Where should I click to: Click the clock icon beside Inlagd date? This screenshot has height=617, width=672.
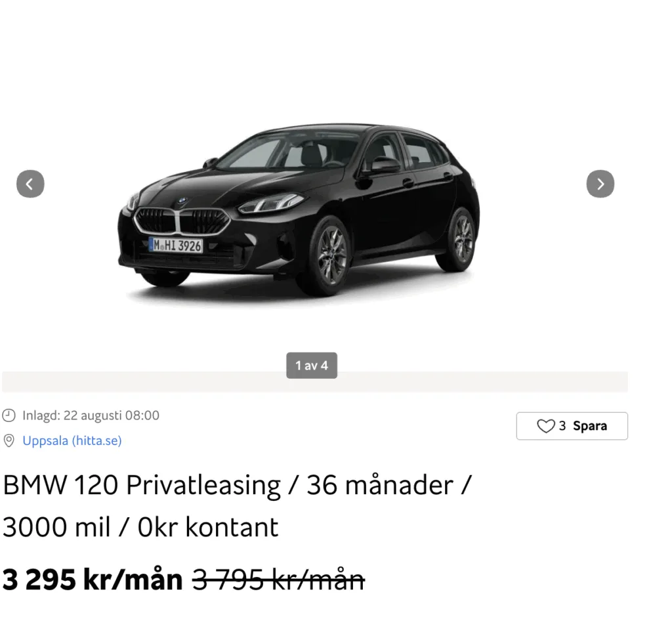(x=9, y=415)
